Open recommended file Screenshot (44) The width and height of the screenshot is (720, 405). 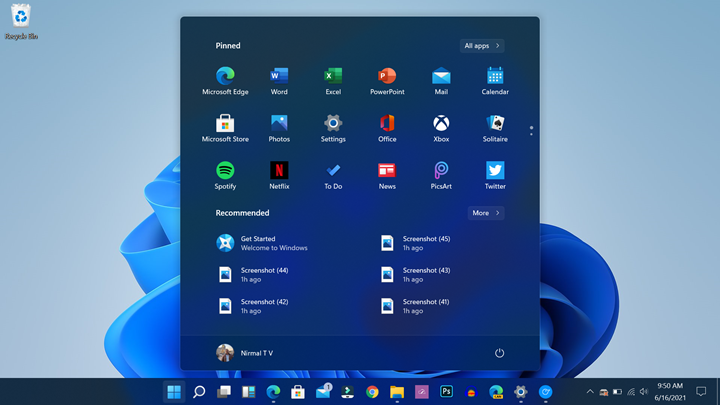tap(253, 275)
